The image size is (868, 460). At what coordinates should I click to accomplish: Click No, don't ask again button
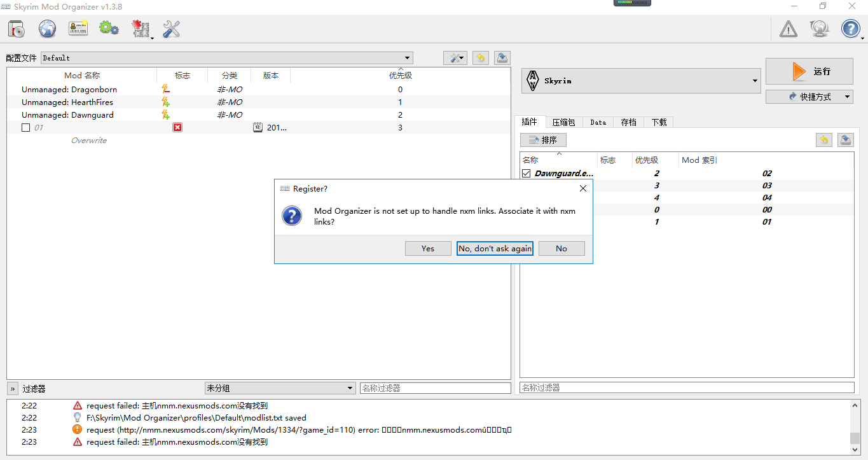(495, 248)
